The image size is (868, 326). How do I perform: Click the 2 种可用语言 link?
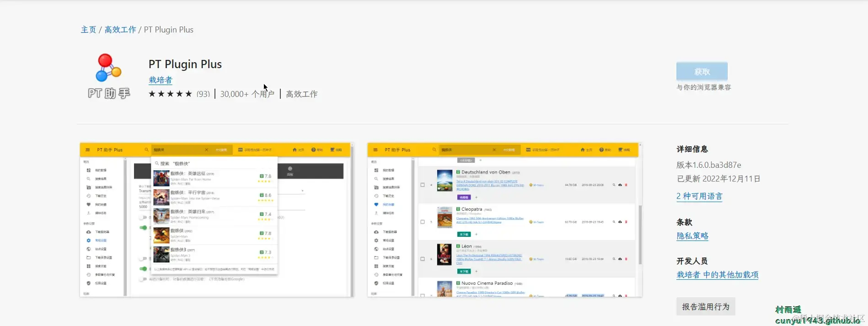(x=700, y=196)
